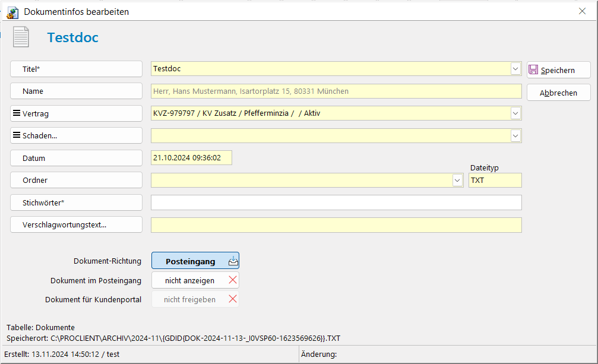Toggle Dokument-Richtung Posteingang button
This screenshot has width=598, height=364.
(x=190, y=261)
